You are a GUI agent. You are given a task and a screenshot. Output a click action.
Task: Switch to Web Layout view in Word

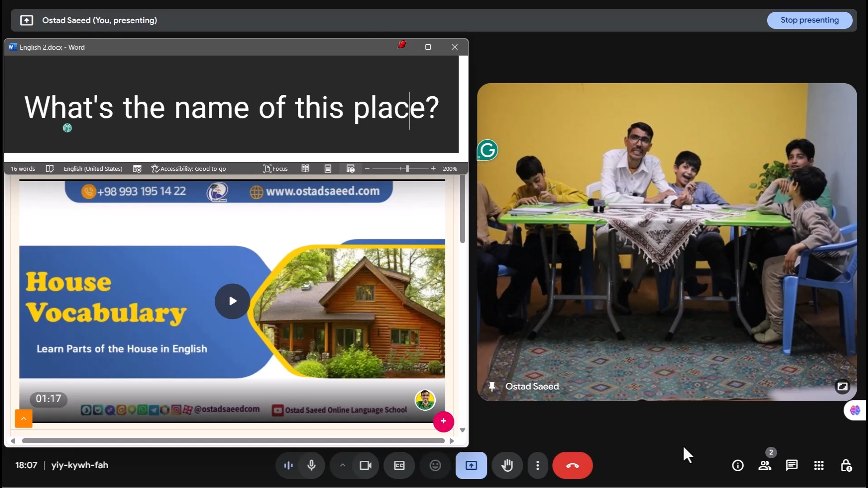[350, 169]
